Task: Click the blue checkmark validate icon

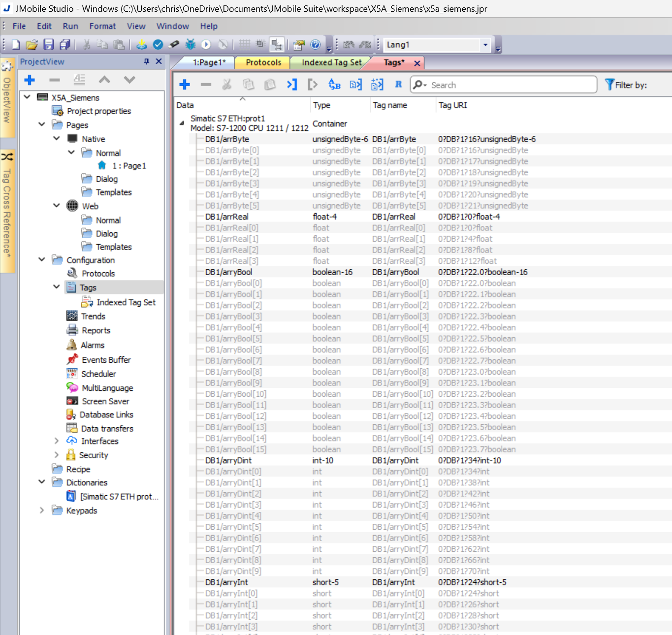Action: click(158, 45)
